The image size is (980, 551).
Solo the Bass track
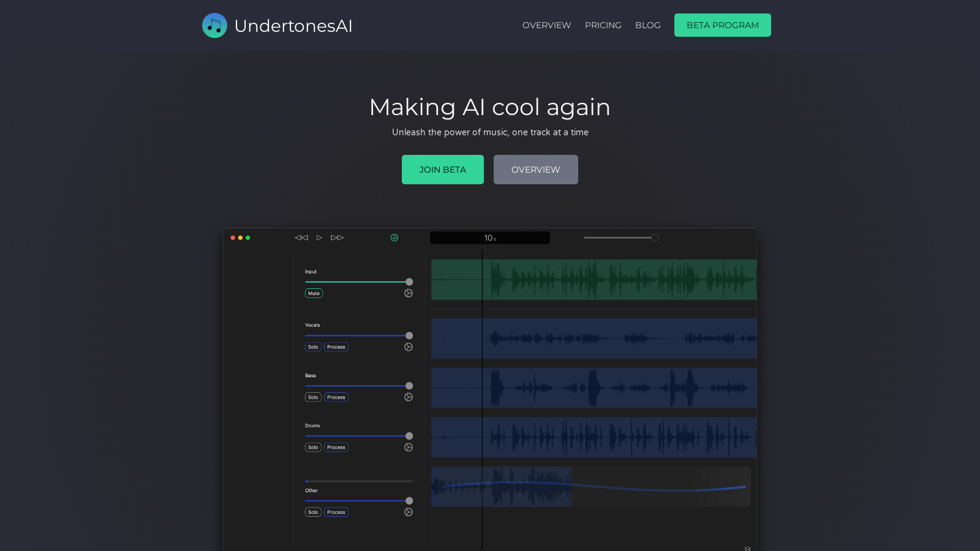pyautogui.click(x=313, y=397)
